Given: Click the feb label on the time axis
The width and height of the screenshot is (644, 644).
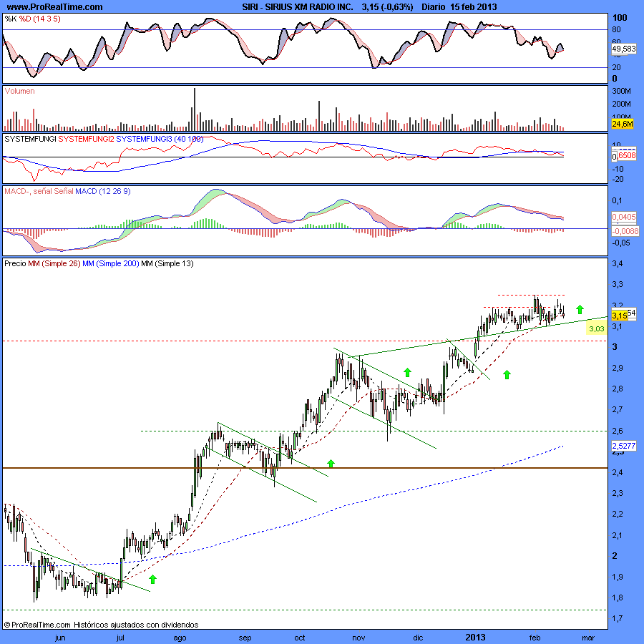Looking at the screenshot, I should [535, 638].
